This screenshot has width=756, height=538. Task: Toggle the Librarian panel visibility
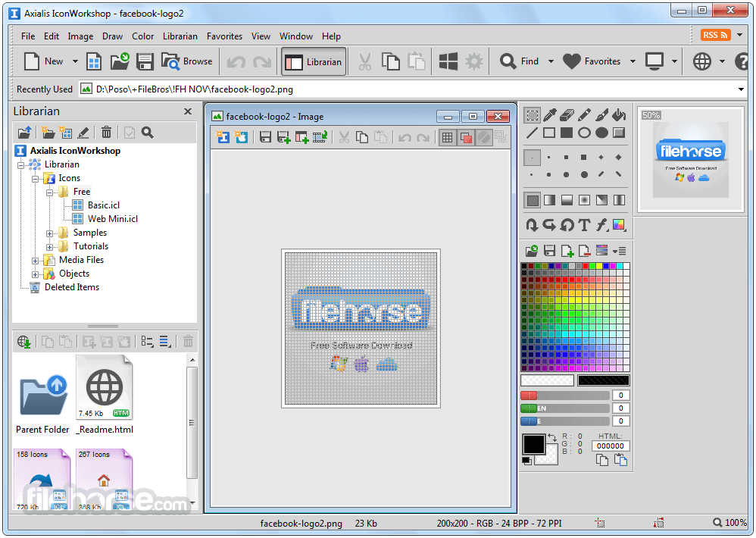[x=313, y=61]
